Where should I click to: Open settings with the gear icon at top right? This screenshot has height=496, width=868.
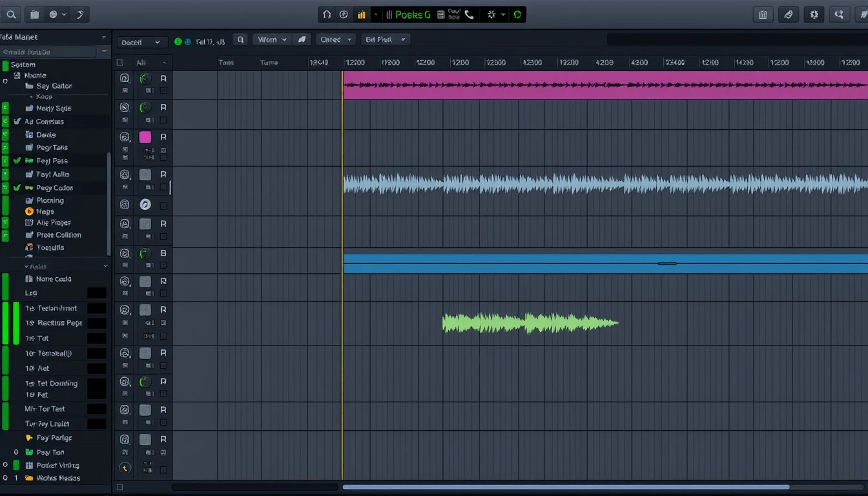point(814,14)
